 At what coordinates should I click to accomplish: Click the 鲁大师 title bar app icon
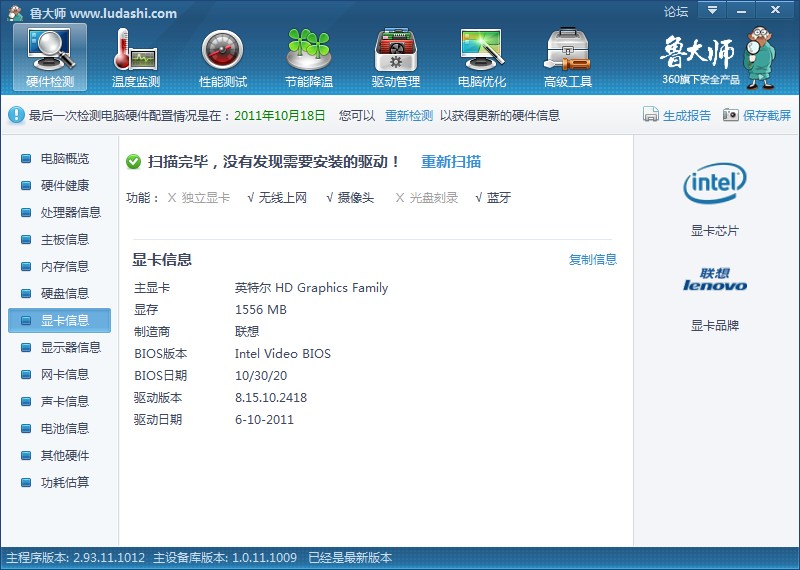pyautogui.click(x=15, y=13)
